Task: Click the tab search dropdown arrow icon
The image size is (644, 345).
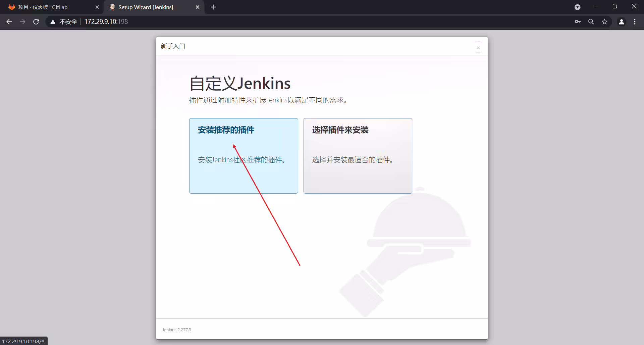Action: 577,7
